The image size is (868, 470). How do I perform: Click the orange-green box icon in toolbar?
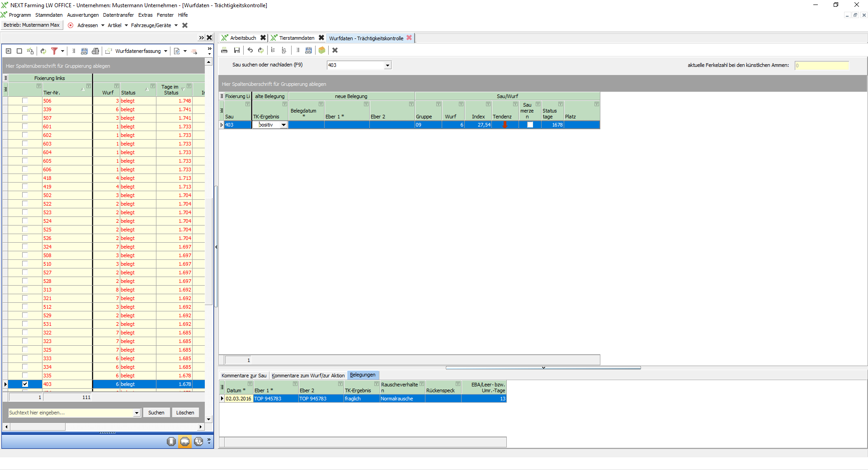tap(322, 50)
